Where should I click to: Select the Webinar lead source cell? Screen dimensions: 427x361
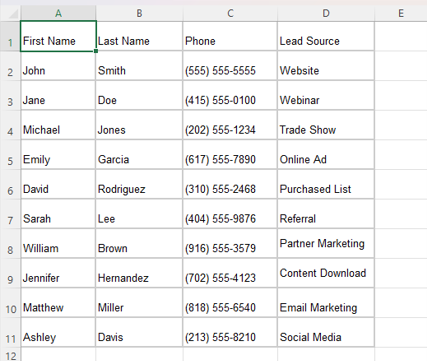coord(326,95)
